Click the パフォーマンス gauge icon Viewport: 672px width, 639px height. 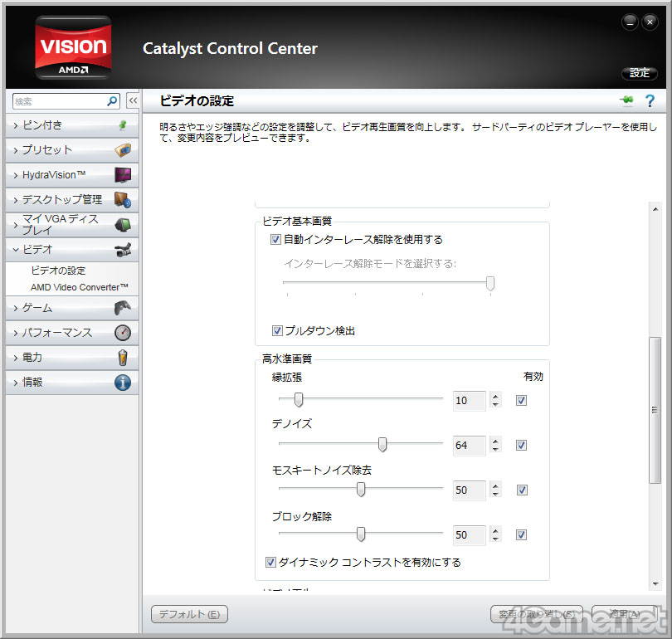pos(123,333)
